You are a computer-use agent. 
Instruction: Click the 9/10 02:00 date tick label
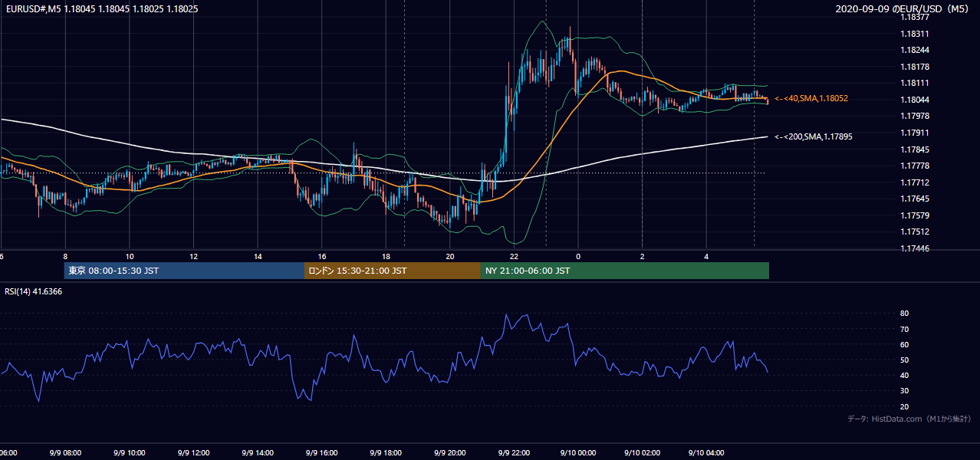642,453
